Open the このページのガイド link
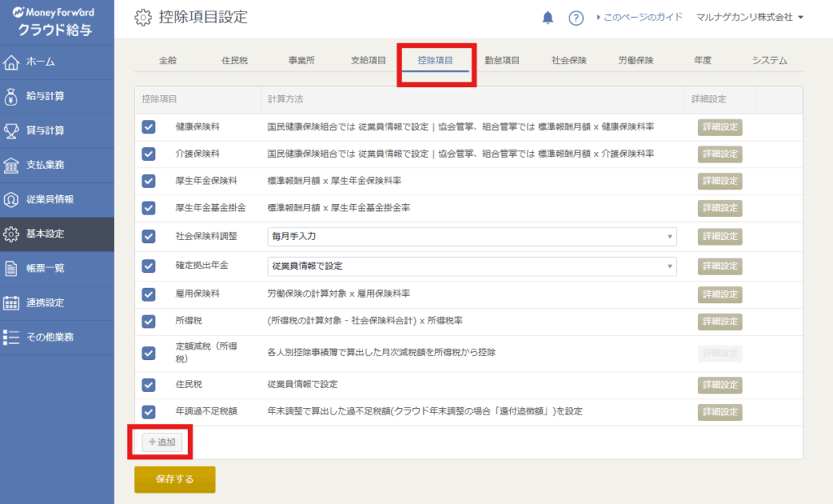833x504 pixels. 641,18
